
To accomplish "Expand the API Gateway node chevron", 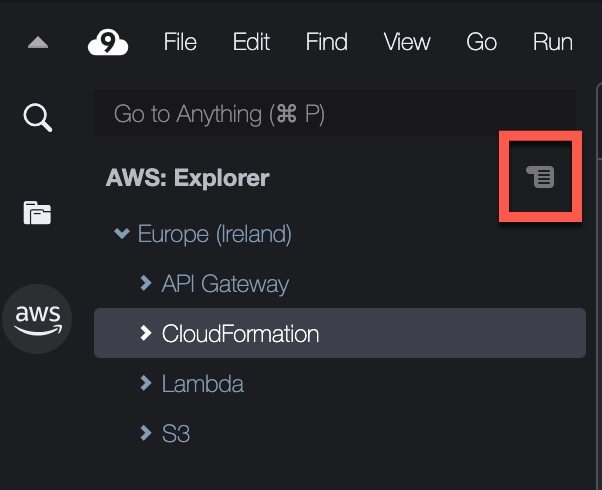I will coord(146,283).
